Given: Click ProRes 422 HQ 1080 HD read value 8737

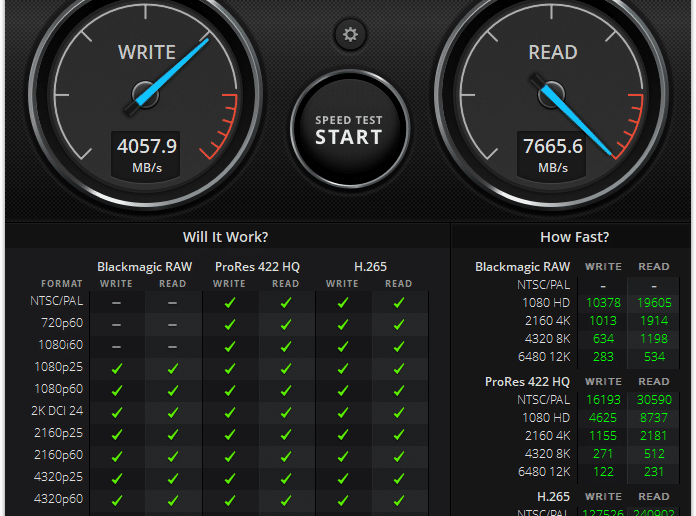Looking at the screenshot, I should pos(654,418).
